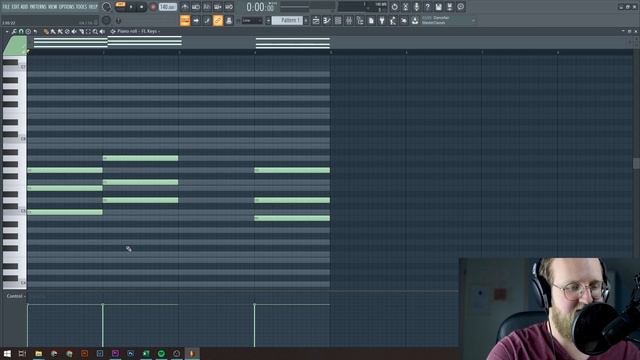
Task: Adjust the master pitch knob
Action: 106,20
